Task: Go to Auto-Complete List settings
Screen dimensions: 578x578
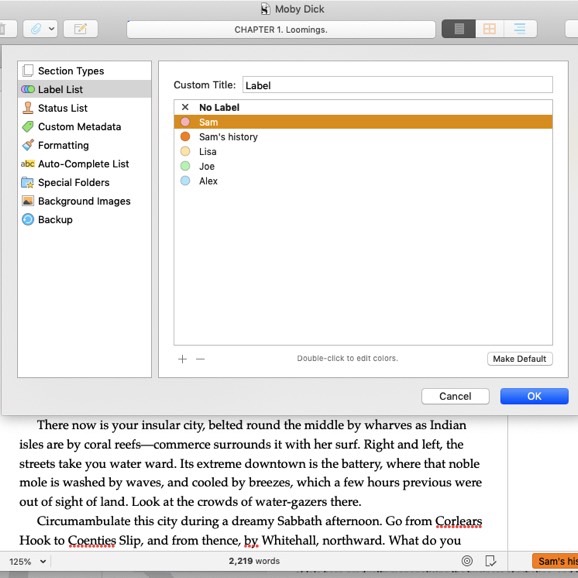Action: coord(84,164)
